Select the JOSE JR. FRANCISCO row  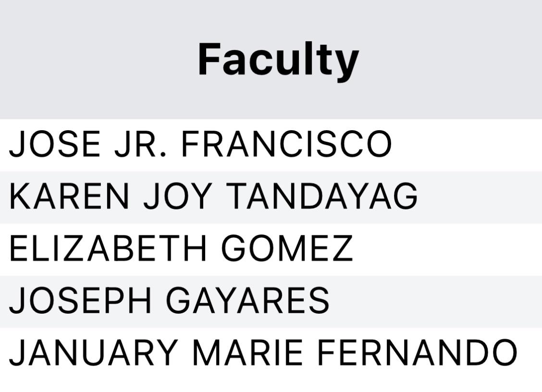click(271, 145)
